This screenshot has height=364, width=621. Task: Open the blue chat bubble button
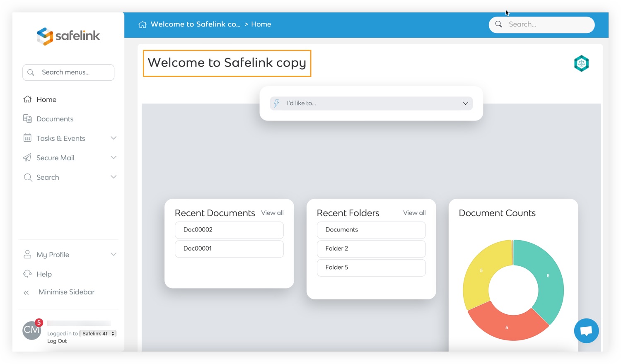(x=586, y=330)
